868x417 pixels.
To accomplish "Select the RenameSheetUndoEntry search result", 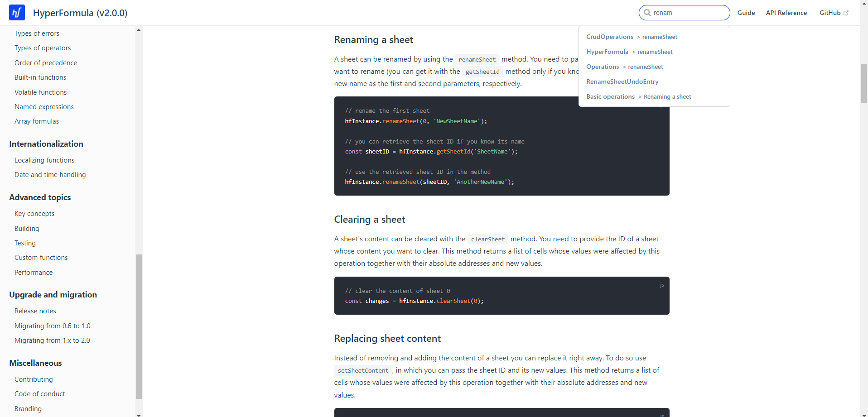I will [x=622, y=81].
